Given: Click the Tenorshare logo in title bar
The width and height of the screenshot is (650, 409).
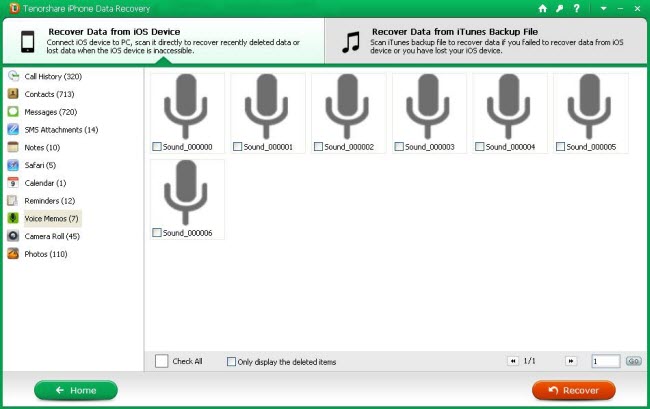Looking at the screenshot, I should (x=15, y=8).
